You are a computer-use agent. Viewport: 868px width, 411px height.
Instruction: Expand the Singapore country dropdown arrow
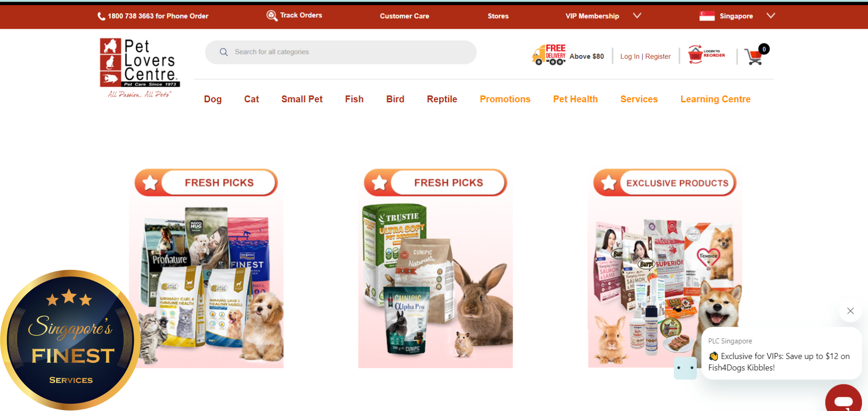click(x=771, y=16)
